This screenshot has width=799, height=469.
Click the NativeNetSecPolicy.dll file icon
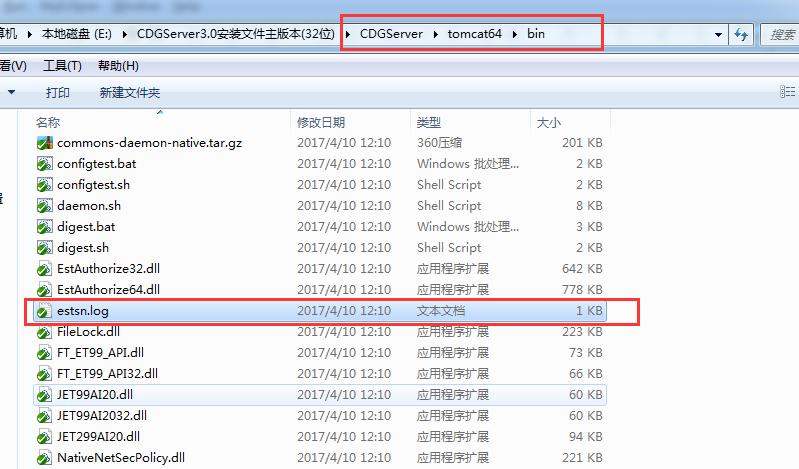tap(44, 458)
